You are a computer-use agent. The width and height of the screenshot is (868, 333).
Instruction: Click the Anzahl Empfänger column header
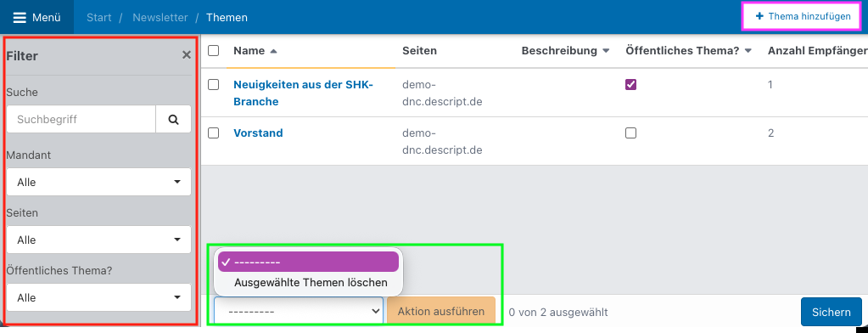click(818, 51)
